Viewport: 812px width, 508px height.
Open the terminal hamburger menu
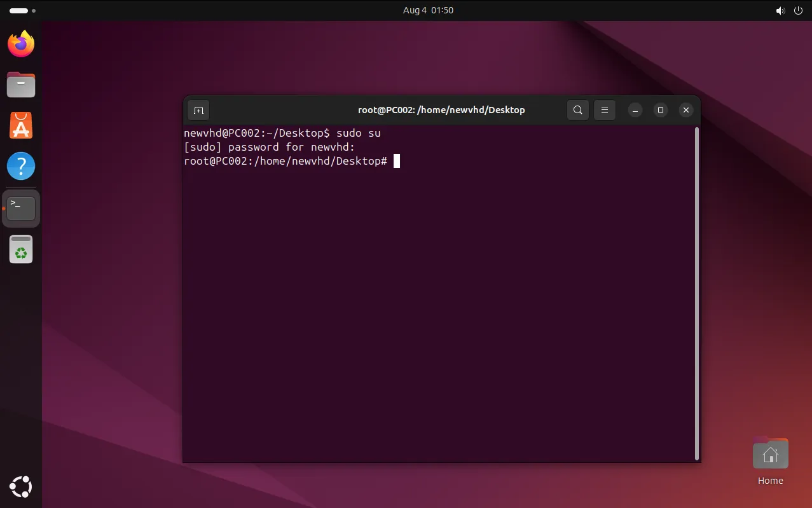[605, 110]
